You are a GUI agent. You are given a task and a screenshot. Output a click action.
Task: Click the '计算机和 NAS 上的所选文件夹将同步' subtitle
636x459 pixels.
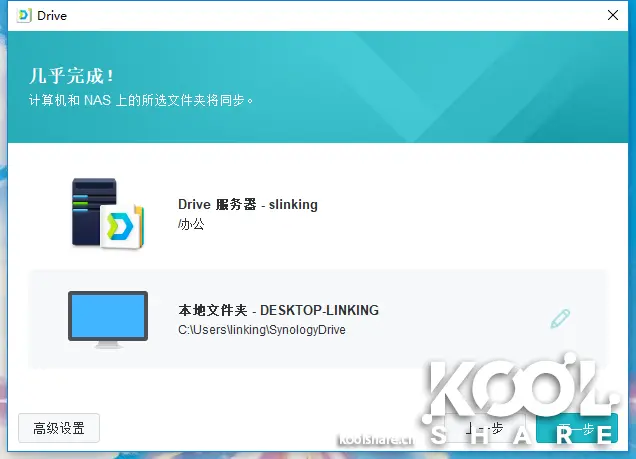tap(141, 100)
